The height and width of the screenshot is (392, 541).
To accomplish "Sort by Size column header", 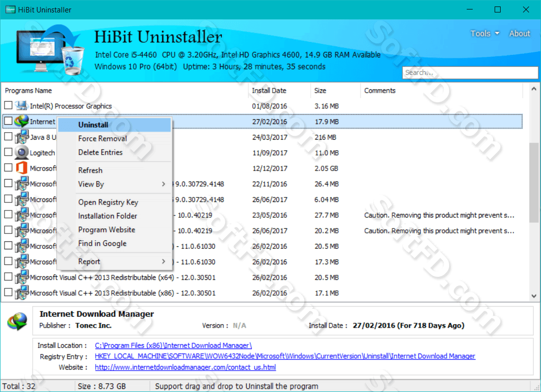I will click(x=336, y=90).
